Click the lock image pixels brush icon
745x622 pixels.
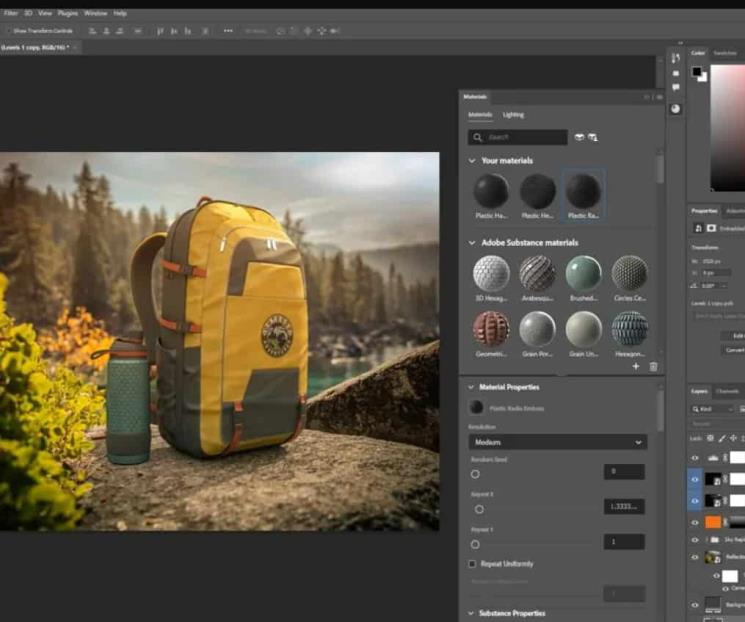coord(722,438)
